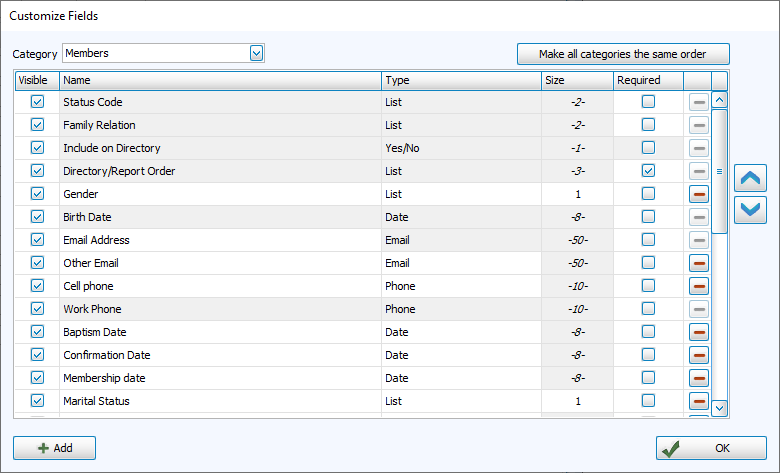Remove the Baptism Date field minus icon
Viewport: 780px width, 473px height.
click(x=699, y=332)
